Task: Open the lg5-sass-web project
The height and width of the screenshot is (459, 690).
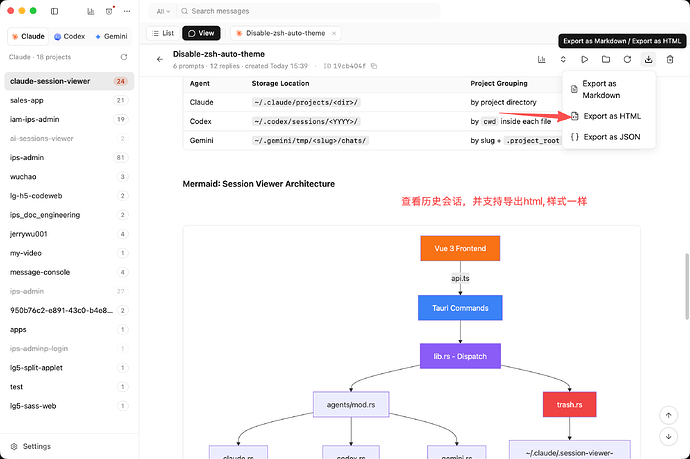Action: [69, 406]
